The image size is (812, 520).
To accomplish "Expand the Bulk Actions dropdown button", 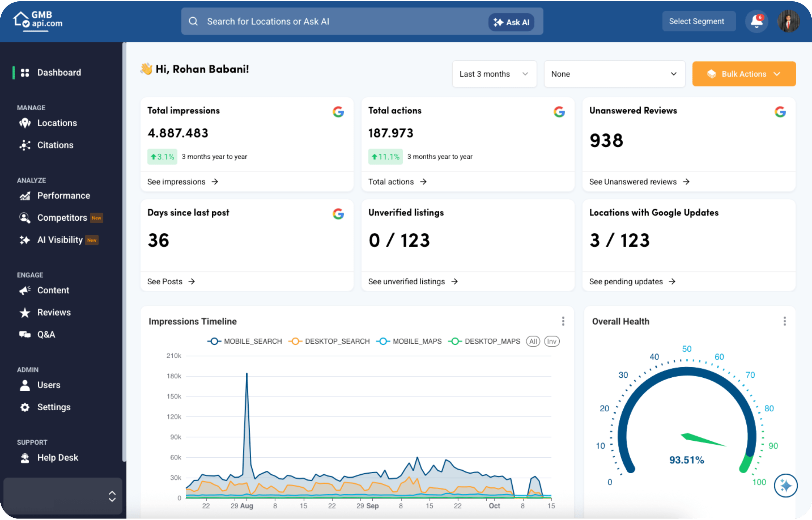I will coord(743,74).
